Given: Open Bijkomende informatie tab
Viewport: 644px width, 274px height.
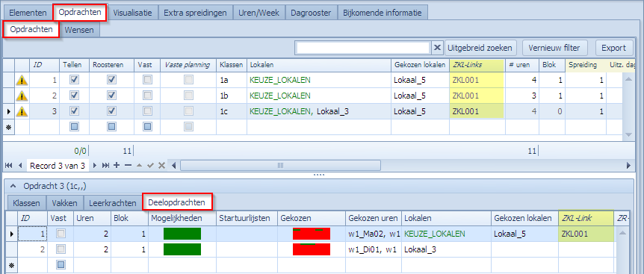Looking at the screenshot, I should pyautogui.click(x=383, y=13).
